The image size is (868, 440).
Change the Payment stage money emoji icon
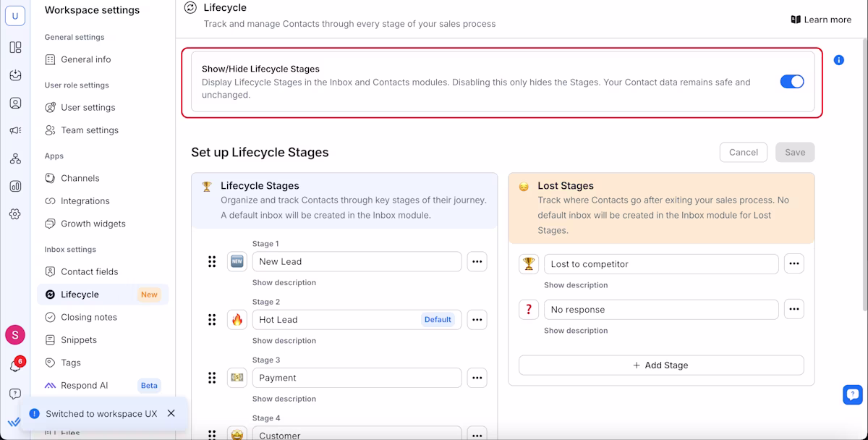point(237,378)
